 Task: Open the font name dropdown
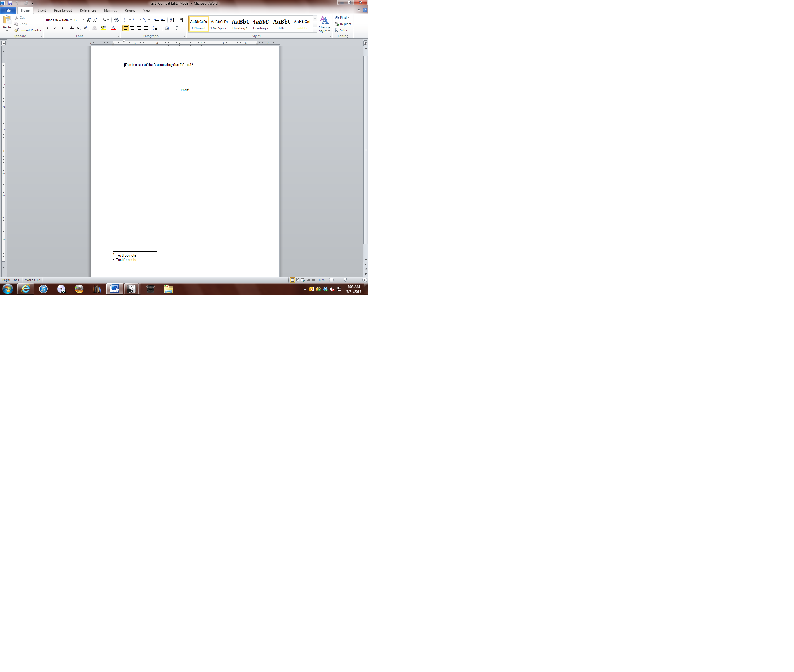71,20
